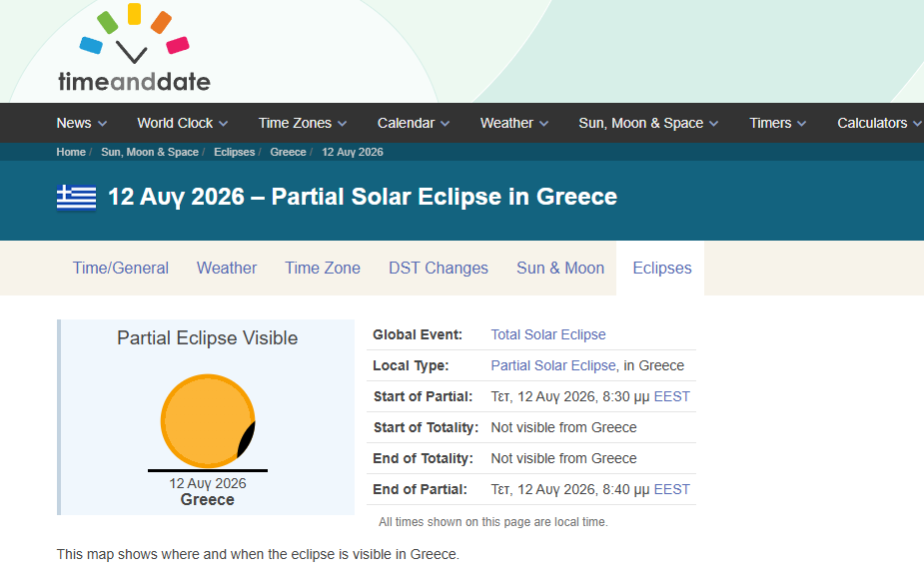Image resolution: width=924 pixels, height=583 pixels.
Task: Click the End of Partial label
Action: point(420,489)
